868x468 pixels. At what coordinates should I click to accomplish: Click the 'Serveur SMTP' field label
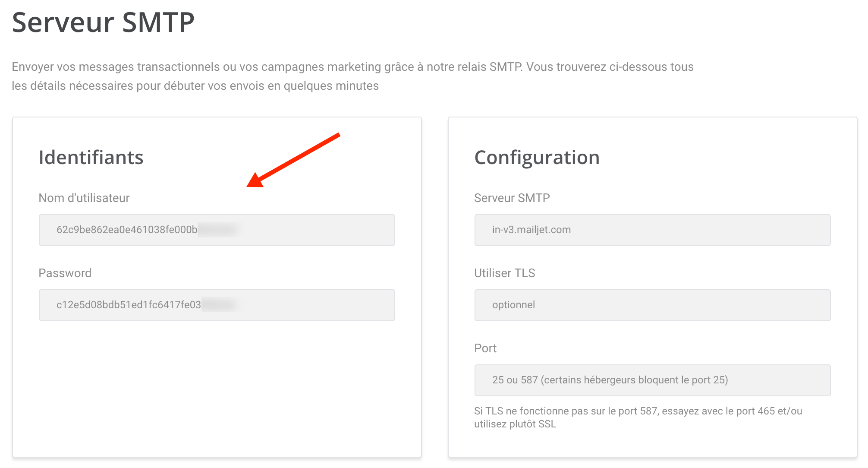point(512,198)
